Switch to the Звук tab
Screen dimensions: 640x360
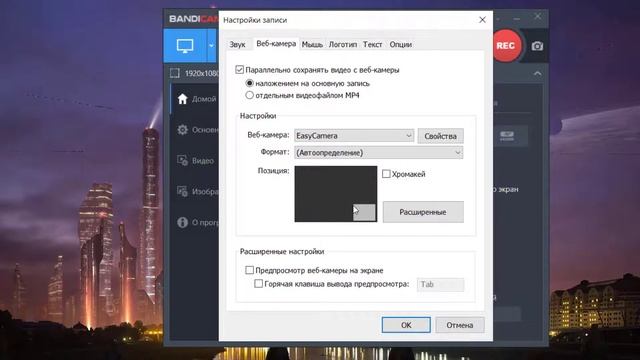tap(237, 44)
